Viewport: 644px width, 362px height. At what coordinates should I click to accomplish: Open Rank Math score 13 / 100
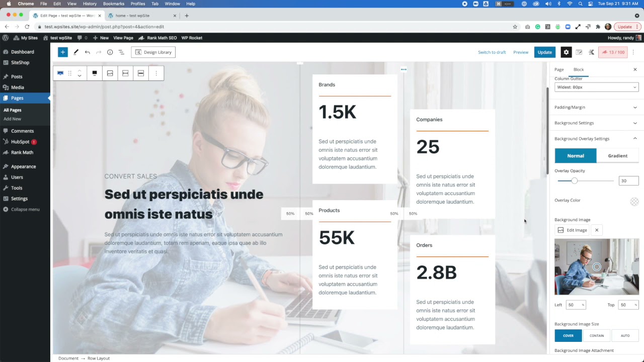point(613,52)
